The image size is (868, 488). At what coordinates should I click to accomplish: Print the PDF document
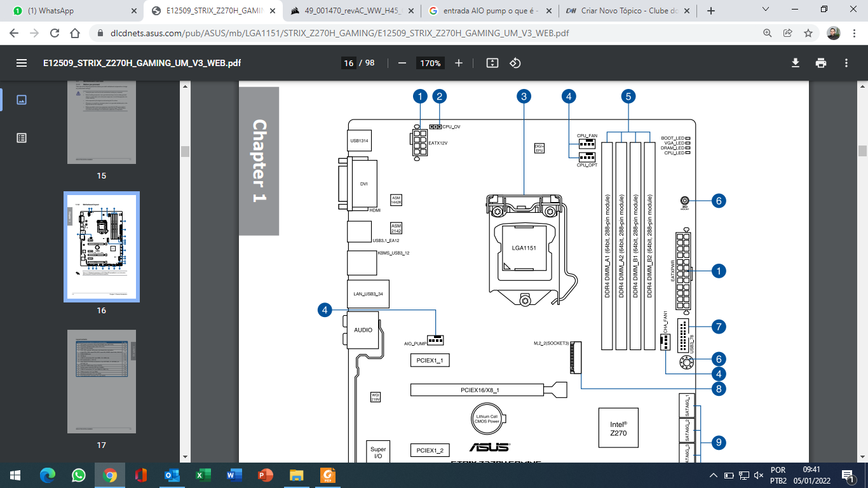[821, 63]
